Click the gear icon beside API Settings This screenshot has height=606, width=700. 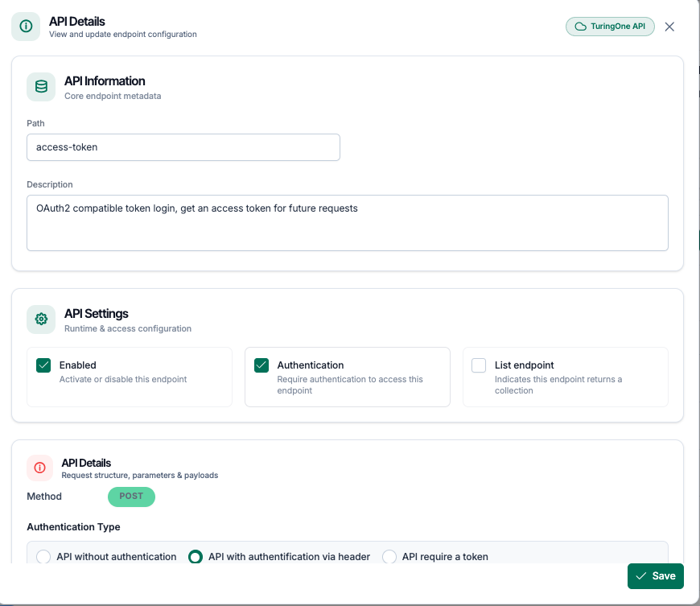tap(41, 319)
